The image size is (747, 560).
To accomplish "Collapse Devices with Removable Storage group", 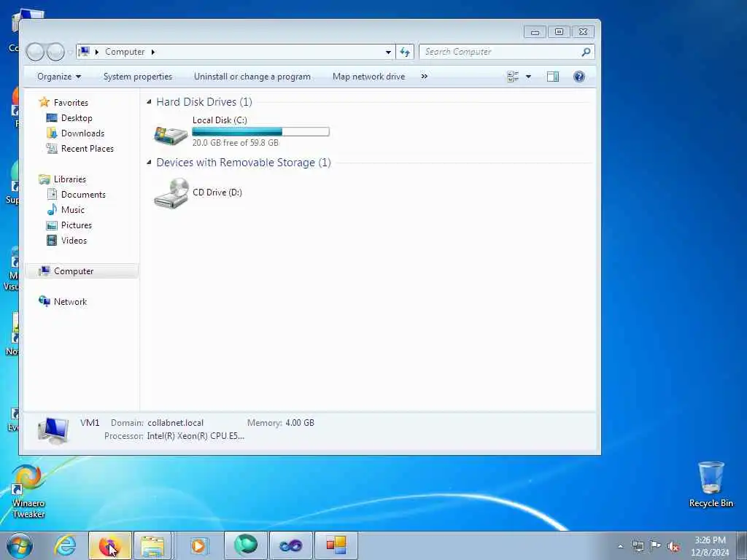I will (x=149, y=163).
